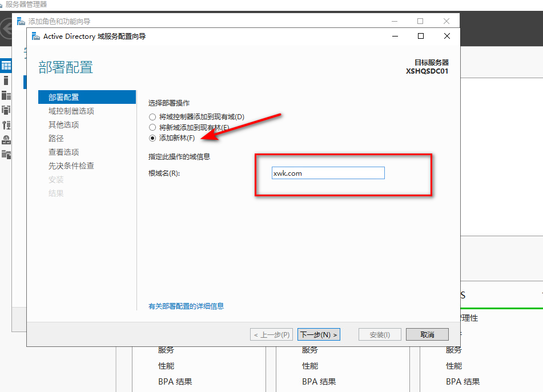Screen dimensions: 543x392
Task: Click 性能 in the middle Server Manager tile
Action: (310, 366)
